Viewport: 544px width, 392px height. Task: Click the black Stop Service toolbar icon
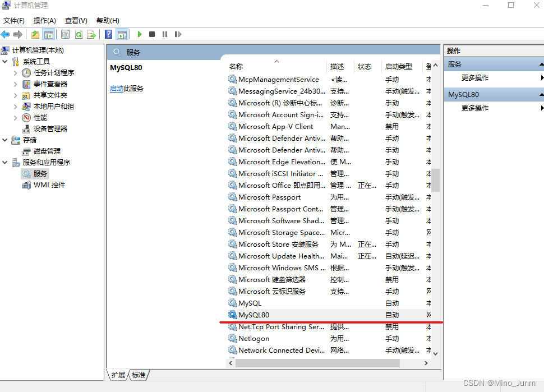(151, 34)
